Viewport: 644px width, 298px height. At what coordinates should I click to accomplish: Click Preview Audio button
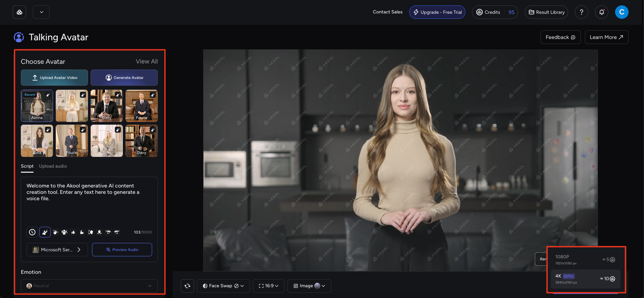(122, 250)
